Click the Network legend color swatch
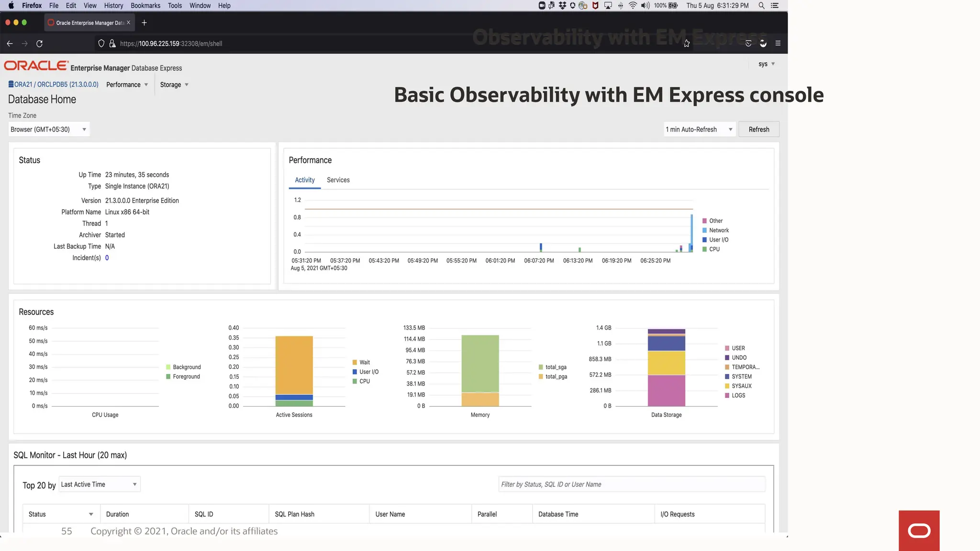The image size is (980, 551). click(704, 231)
